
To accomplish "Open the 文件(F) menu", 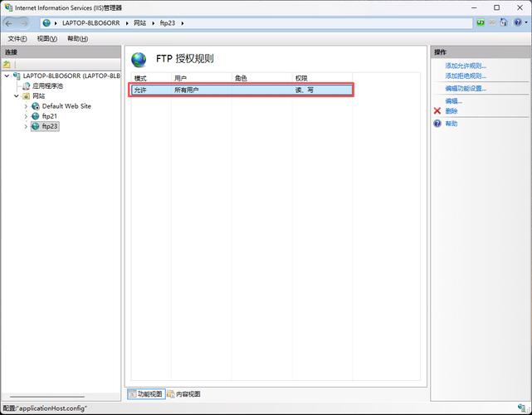I will [x=17, y=39].
